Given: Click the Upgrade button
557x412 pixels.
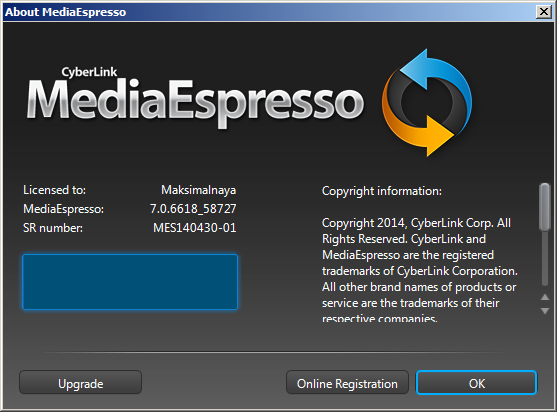Looking at the screenshot, I should point(81,383).
